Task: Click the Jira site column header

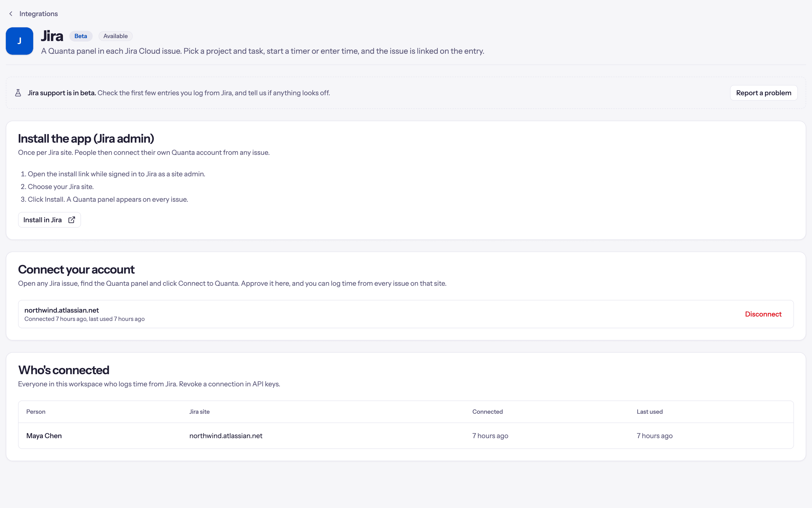Action: point(199,412)
